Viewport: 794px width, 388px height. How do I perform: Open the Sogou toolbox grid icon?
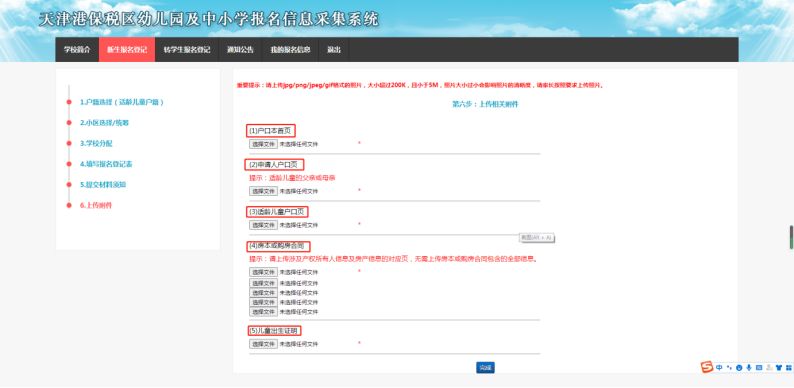click(788, 368)
